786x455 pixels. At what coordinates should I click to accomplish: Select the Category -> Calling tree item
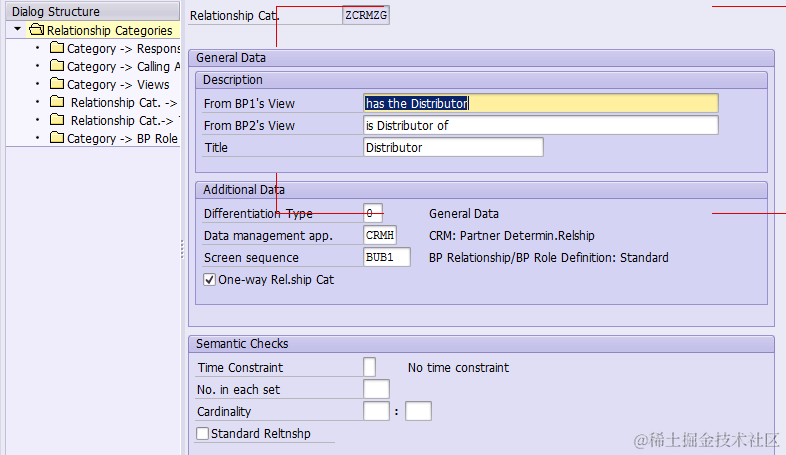(123, 67)
